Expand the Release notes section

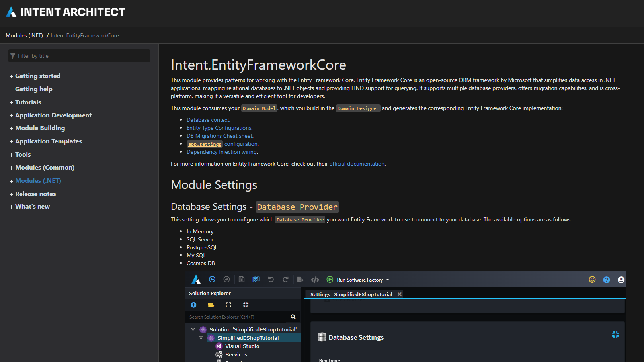[12, 194]
